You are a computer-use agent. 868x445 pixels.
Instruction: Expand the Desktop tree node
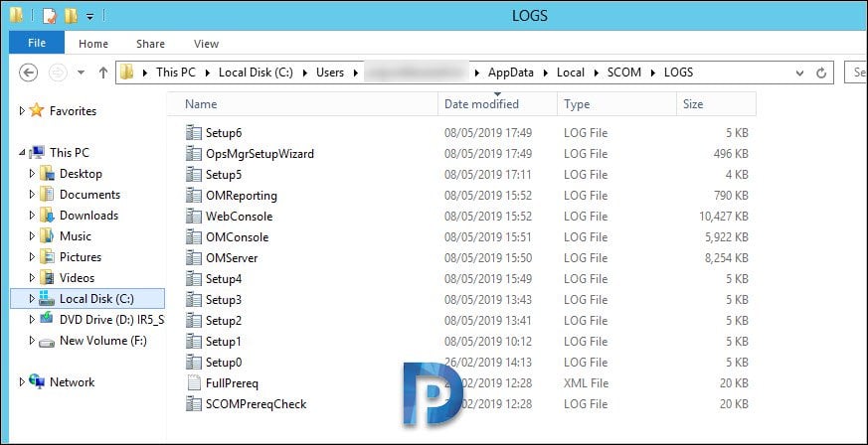tap(32, 174)
